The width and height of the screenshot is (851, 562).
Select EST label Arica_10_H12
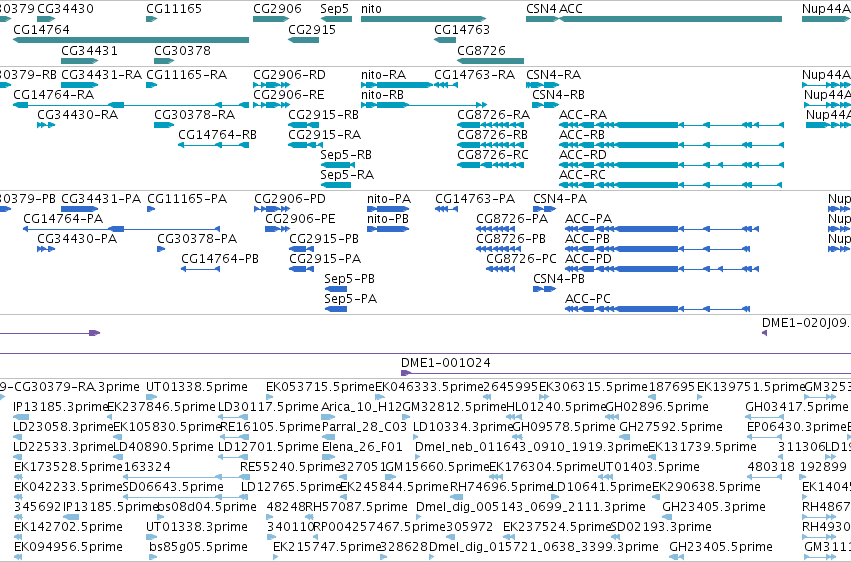pos(361,407)
